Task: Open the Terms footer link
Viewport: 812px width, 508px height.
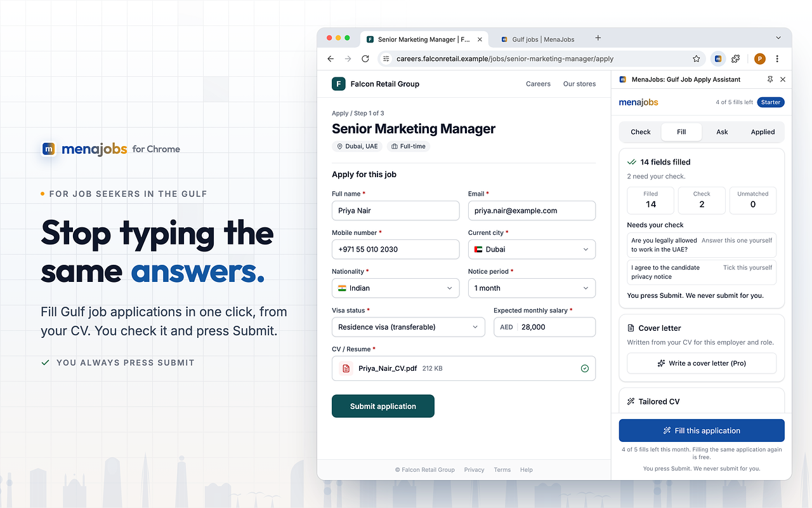Action: coord(502,470)
